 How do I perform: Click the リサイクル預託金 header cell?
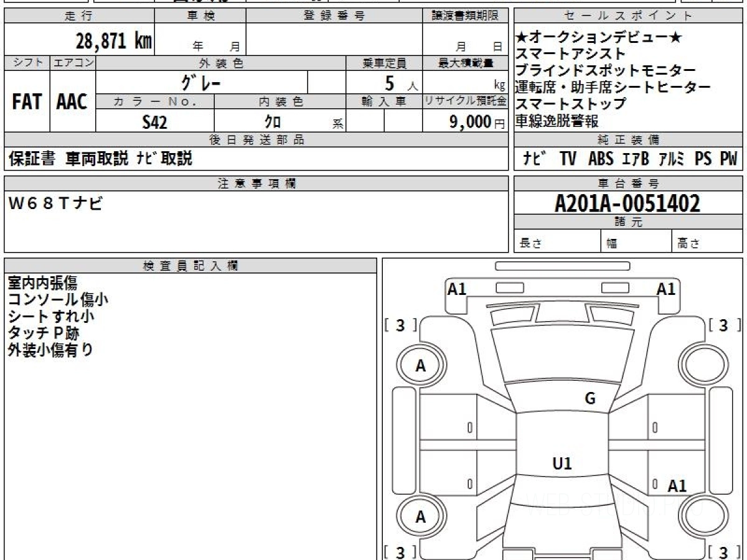click(465, 101)
